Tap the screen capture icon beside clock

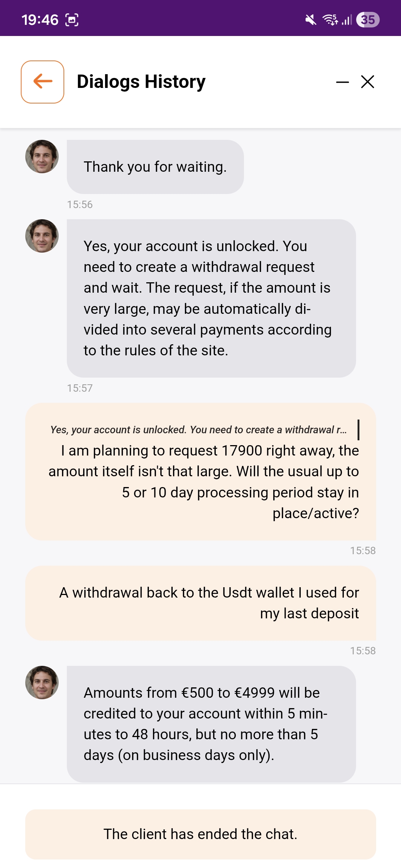(x=72, y=20)
